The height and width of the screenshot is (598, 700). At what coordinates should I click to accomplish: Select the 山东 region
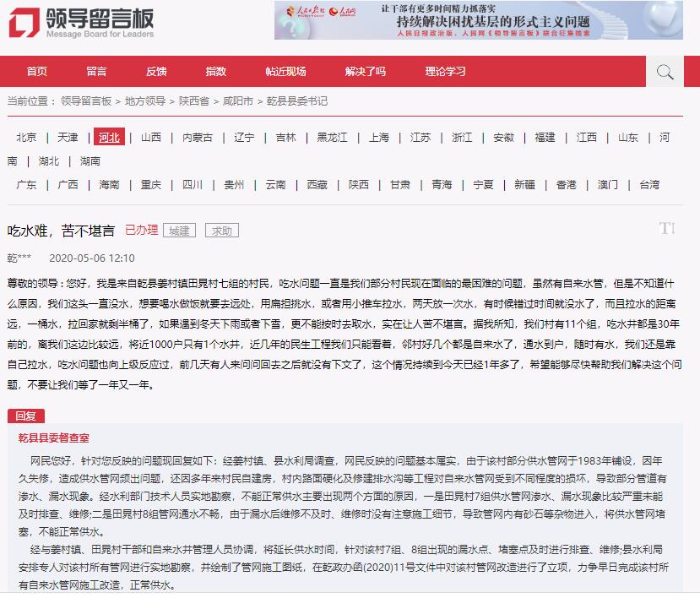[x=628, y=137]
